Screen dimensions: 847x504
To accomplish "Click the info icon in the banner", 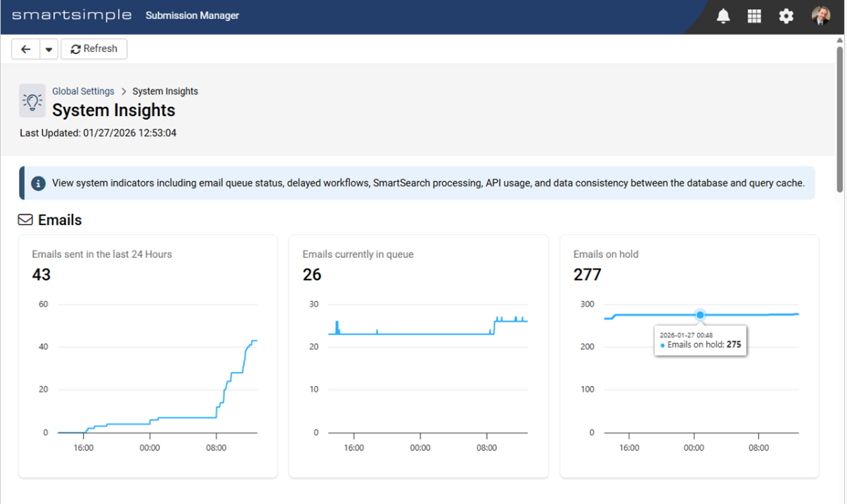I will (39, 183).
